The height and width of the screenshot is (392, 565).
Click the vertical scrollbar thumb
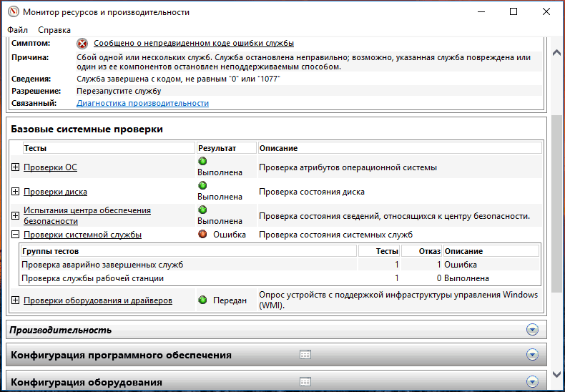click(x=557, y=200)
